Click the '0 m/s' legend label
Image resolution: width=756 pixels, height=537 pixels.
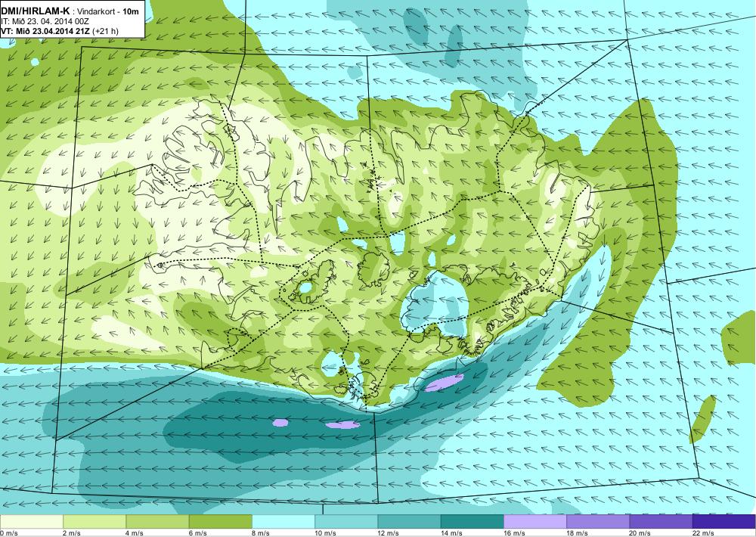point(8,533)
